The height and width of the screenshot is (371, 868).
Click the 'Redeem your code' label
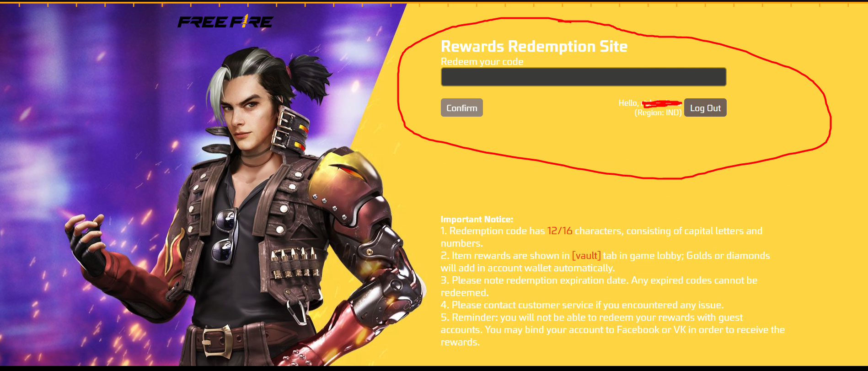[482, 62]
